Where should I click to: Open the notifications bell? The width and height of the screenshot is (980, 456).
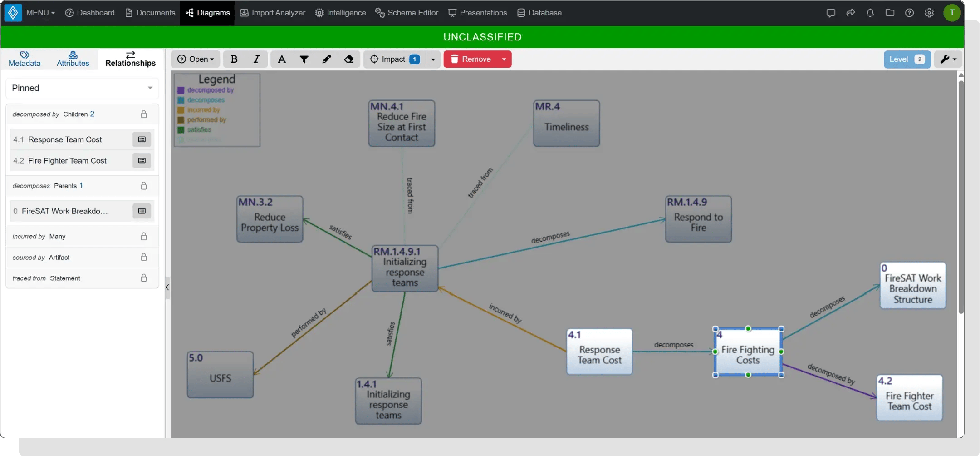point(870,13)
